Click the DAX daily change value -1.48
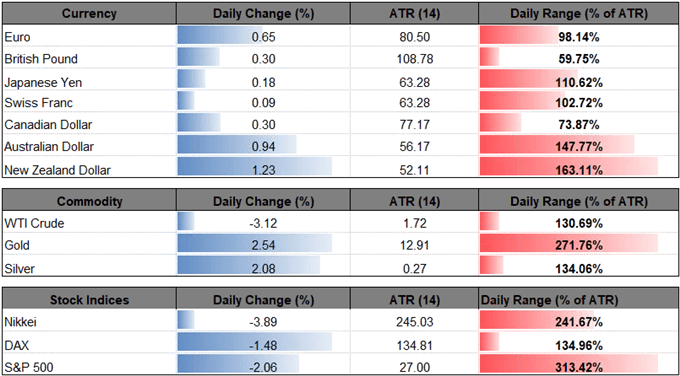The width and height of the screenshot is (680, 376). [263, 345]
